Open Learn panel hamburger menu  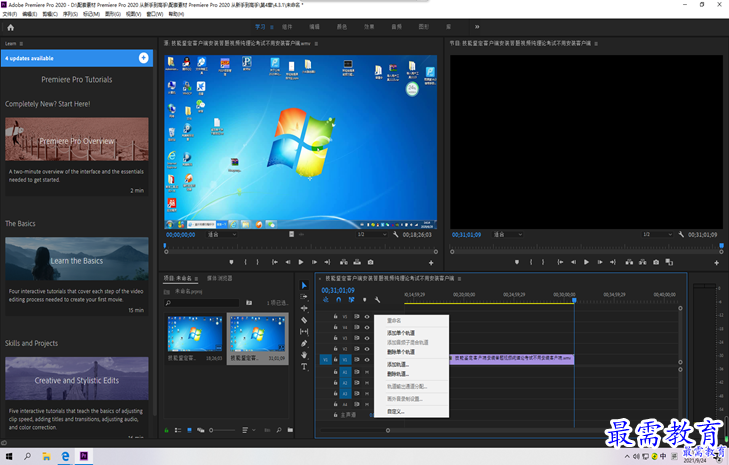point(21,44)
